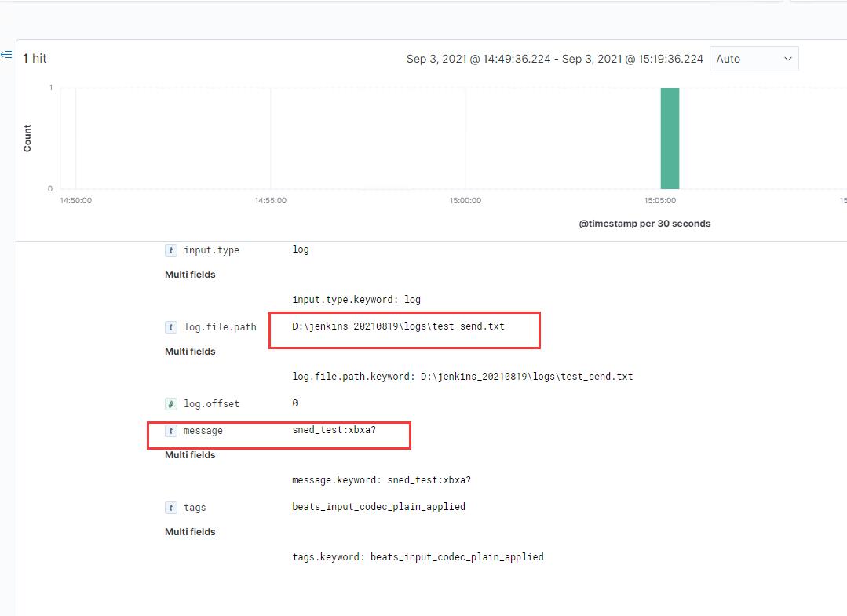Click the number type icon beside log.offset

pos(170,404)
